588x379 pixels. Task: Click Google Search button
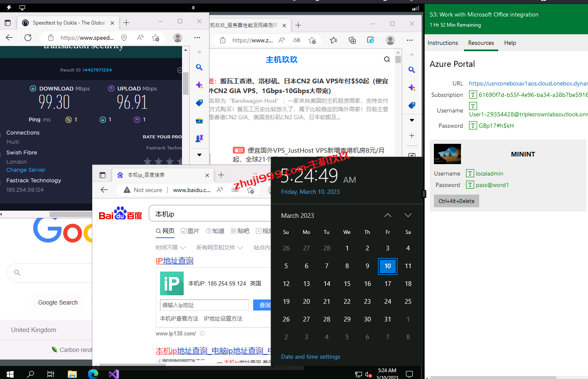tap(58, 302)
